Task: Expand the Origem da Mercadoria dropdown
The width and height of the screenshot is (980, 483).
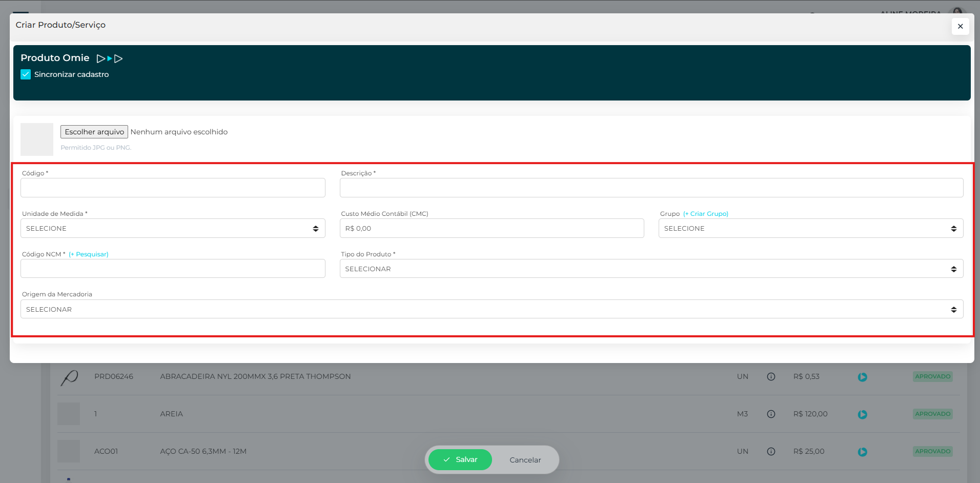Action: click(x=492, y=310)
